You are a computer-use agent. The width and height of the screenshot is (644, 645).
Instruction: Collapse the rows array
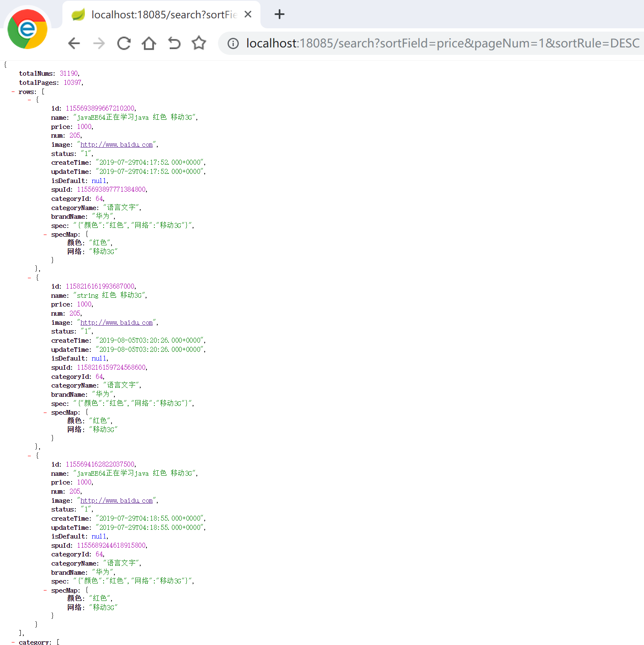click(x=13, y=92)
